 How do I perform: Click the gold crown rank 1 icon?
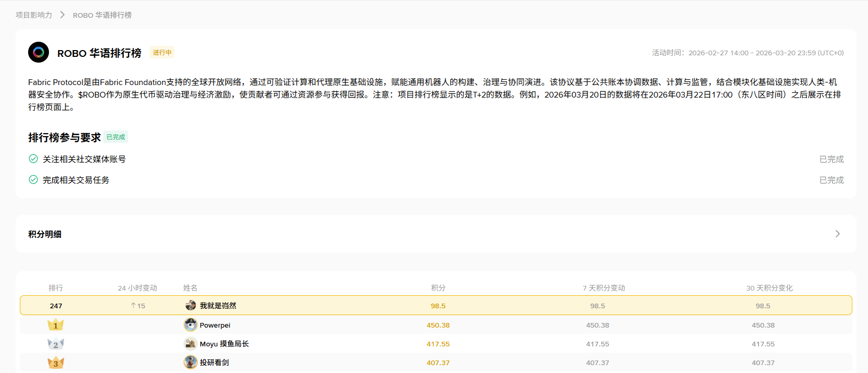point(56,325)
